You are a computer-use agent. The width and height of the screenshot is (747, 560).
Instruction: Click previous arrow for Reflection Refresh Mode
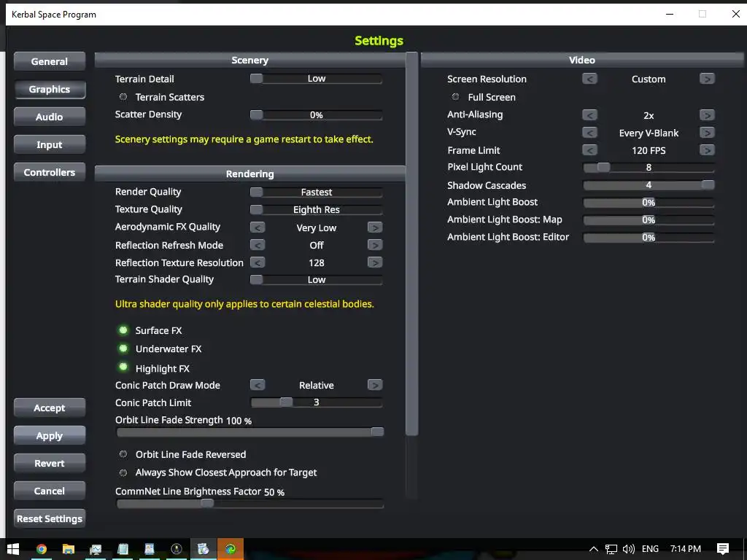258,245
